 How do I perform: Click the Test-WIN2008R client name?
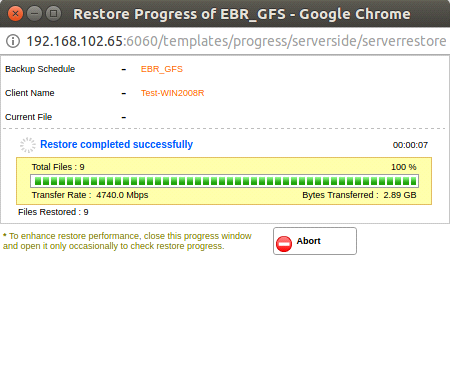coord(172,93)
